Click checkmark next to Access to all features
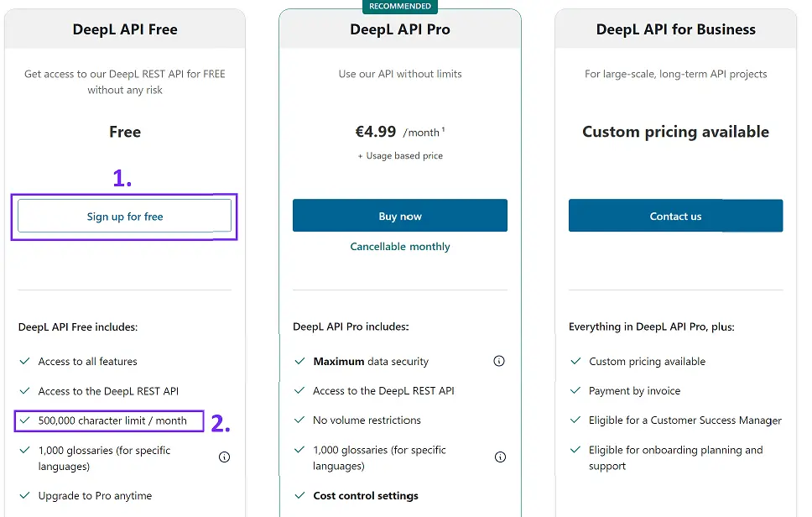Viewport: 812px width, 517px height. click(x=24, y=361)
